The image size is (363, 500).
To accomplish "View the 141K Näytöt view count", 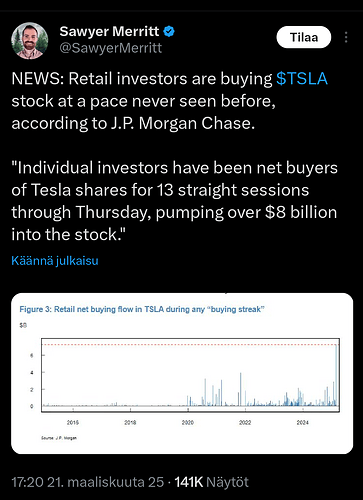I will pos(212,482).
